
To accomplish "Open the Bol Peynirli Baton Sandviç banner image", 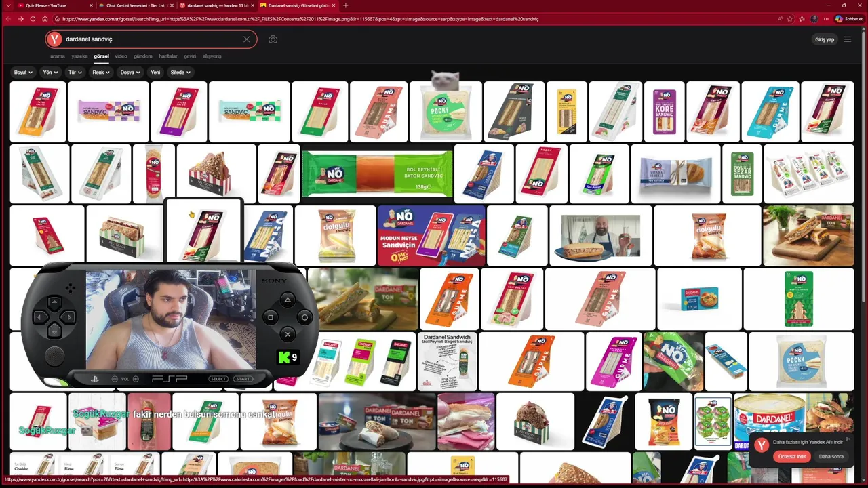I will (x=377, y=174).
